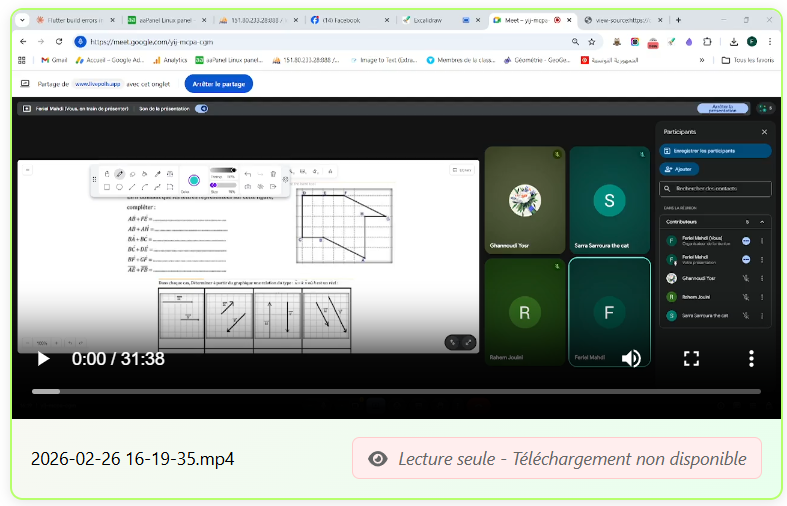Open the video player's three-dot options

751,358
